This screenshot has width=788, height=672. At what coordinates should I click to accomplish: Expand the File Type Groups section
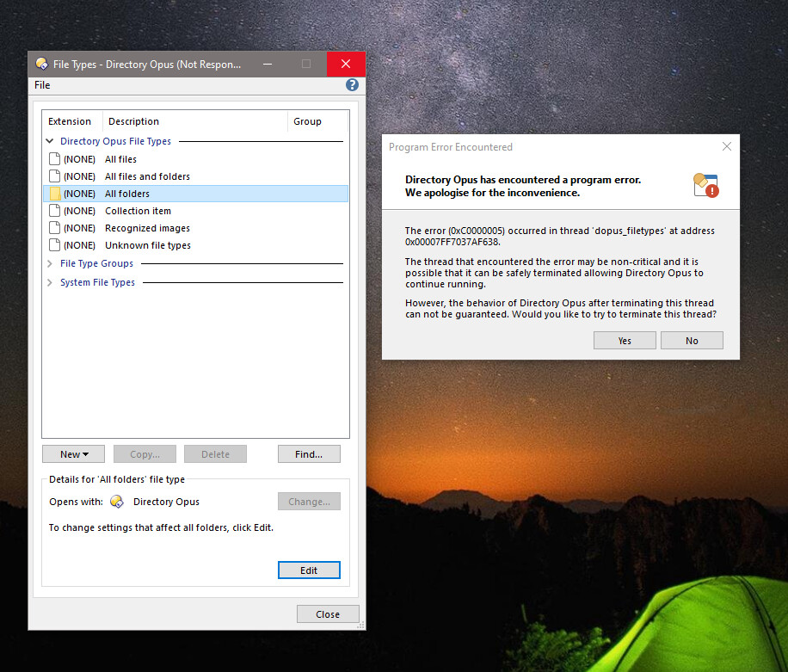click(49, 263)
